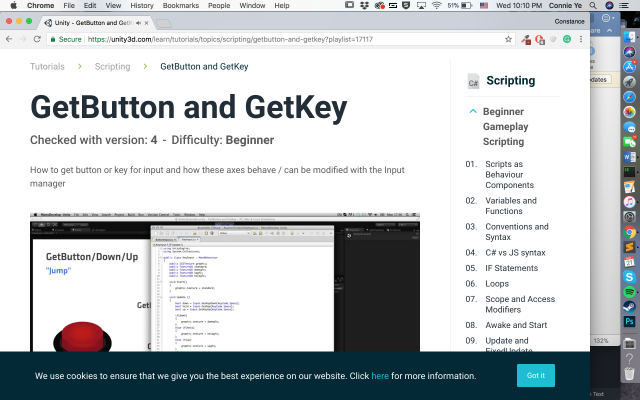Open the Scripting sidebar heading

pyautogui.click(x=510, y=80)
